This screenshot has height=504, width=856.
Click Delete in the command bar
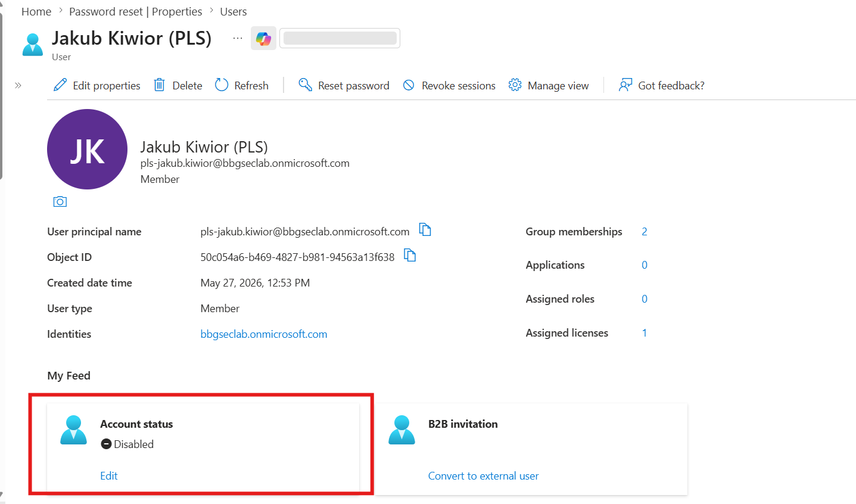click(188, 86)
